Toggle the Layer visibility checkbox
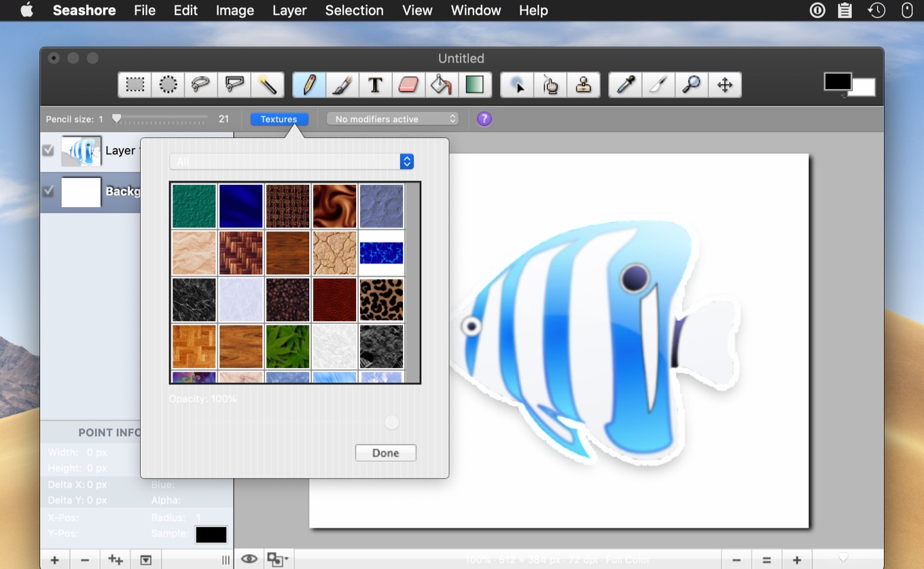The height and width of the screenshot is (569, 924). (48, 150)
